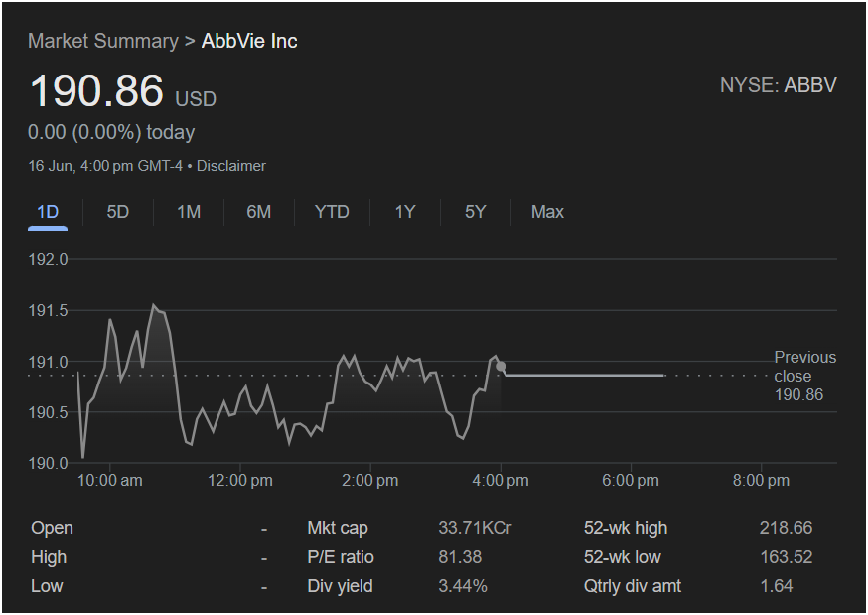Click the 6:00 pm axis label

pyautogui.click(x=631, y=481)
